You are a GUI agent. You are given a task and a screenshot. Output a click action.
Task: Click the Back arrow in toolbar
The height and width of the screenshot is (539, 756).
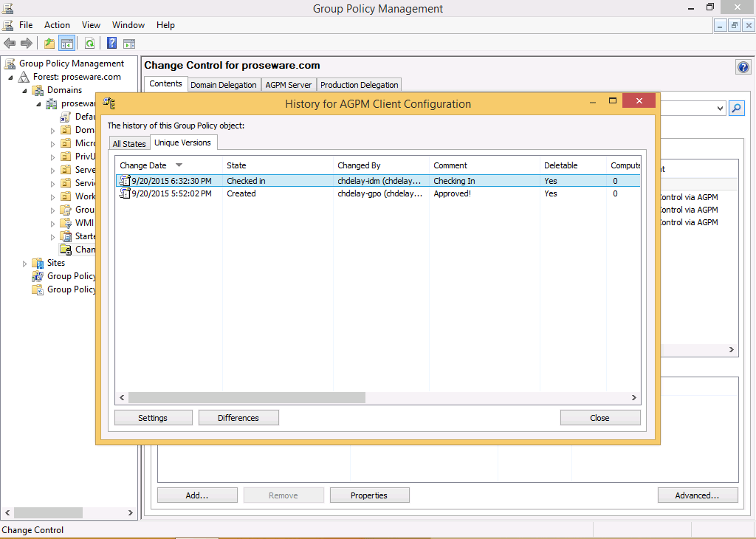coord(10,44)
